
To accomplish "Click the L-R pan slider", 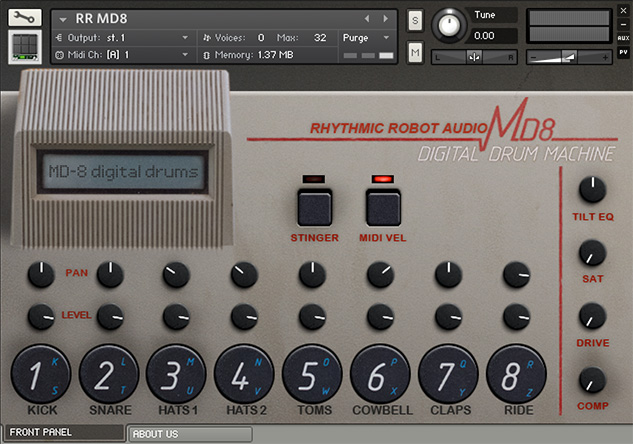I will coord(474,57).
